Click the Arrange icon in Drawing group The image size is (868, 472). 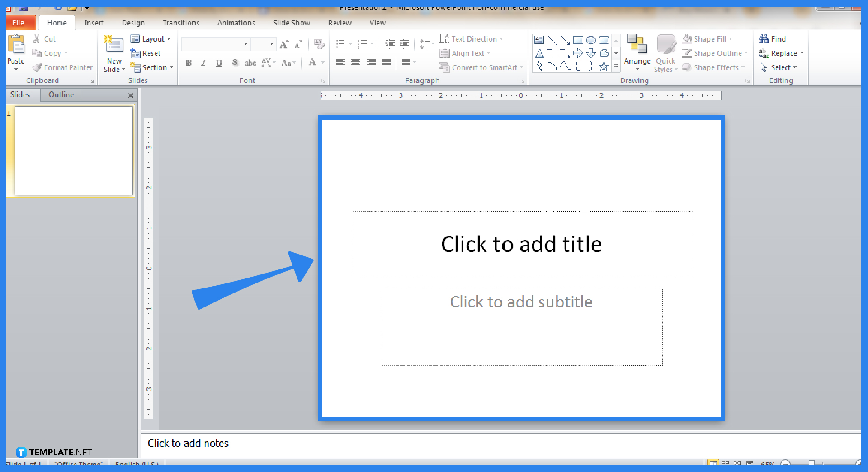tap(637, 50)
